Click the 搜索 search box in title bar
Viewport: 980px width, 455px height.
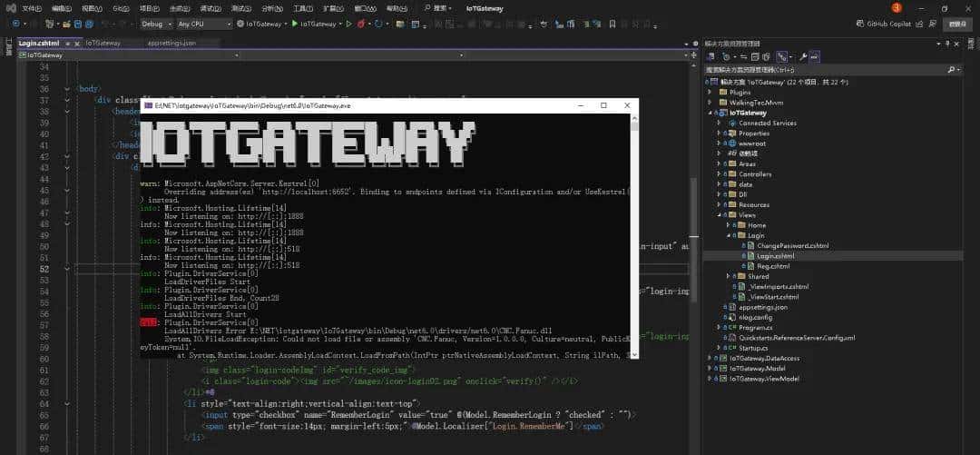pyautogui.click(x=436, y=9)
